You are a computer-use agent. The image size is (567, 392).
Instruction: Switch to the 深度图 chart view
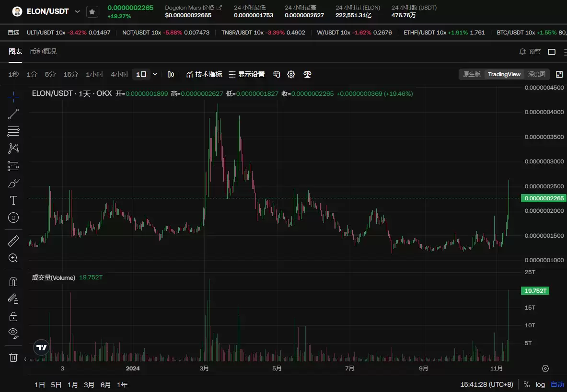click(536, 74)
